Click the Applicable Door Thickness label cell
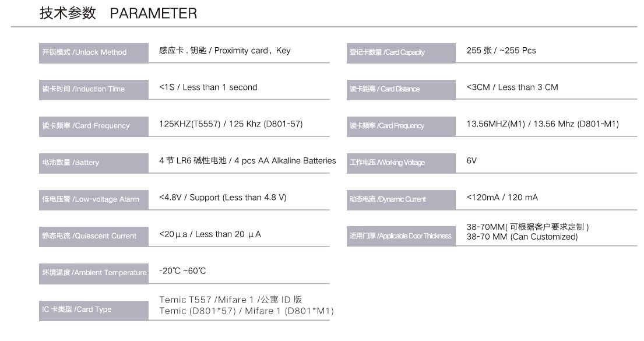This screenshot has height=341, width=644. tap(401, 236)
